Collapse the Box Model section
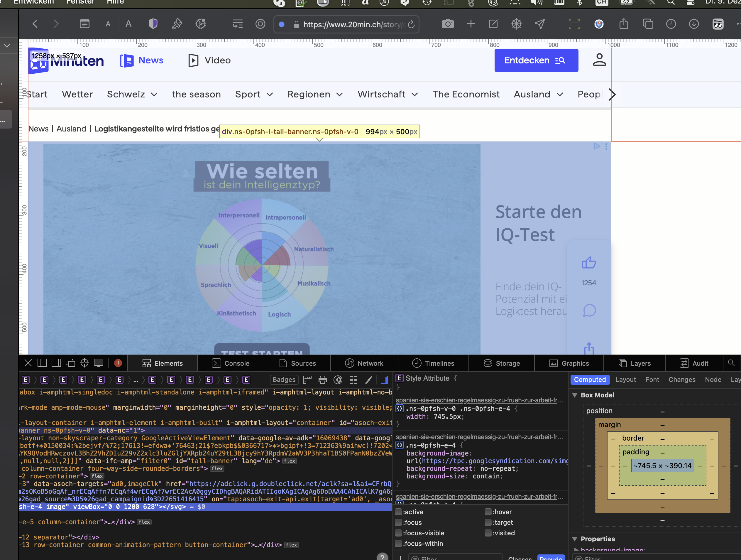Screen dimensions: 741x560 575,395
